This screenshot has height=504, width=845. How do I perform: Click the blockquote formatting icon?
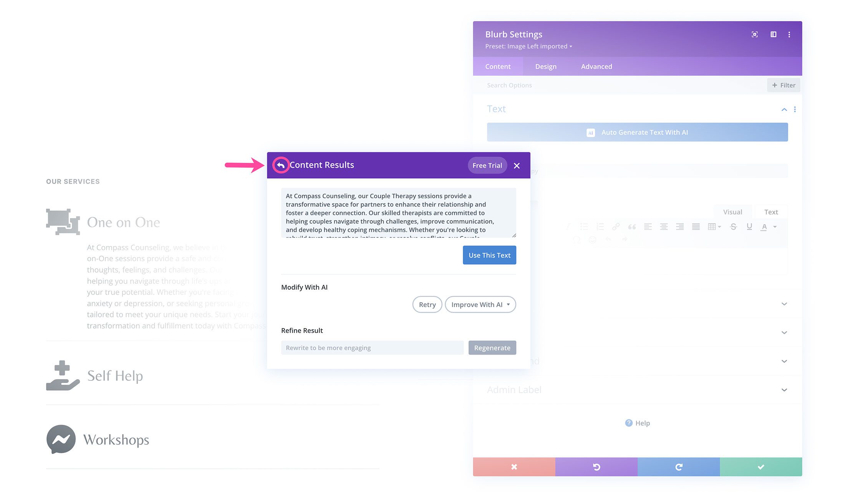point(631,226)
